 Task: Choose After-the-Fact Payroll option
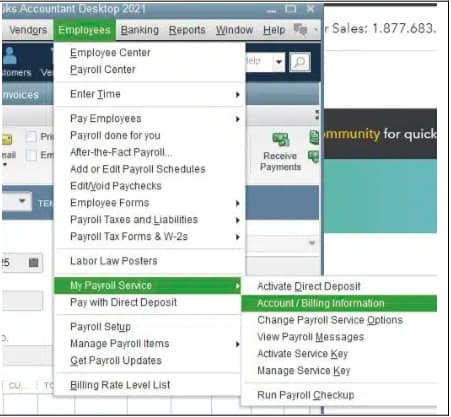click(149, 152)
